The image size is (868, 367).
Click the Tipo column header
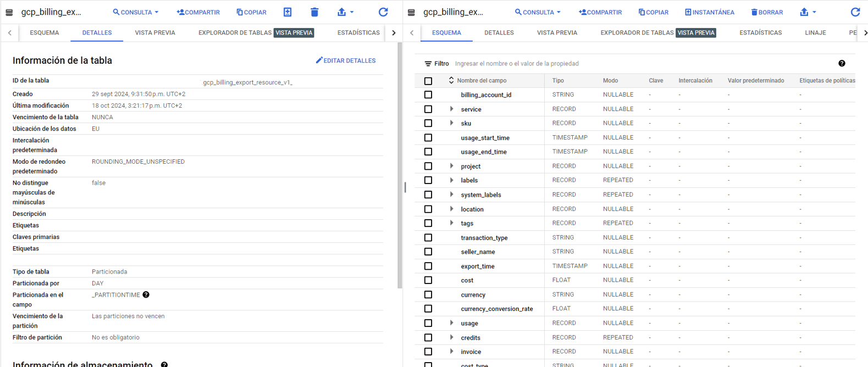click(558, 81)
